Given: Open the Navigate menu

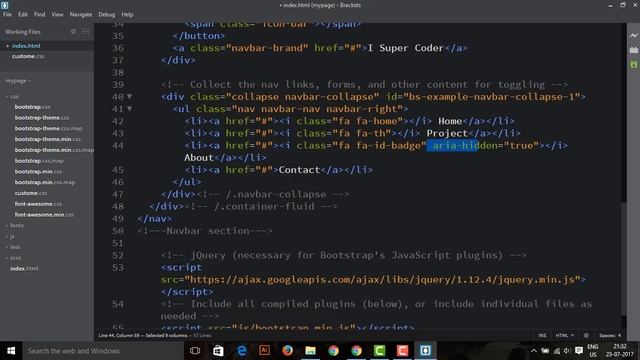Looking at the screenshot, I should pyautogui.click(x=81, y=14).
